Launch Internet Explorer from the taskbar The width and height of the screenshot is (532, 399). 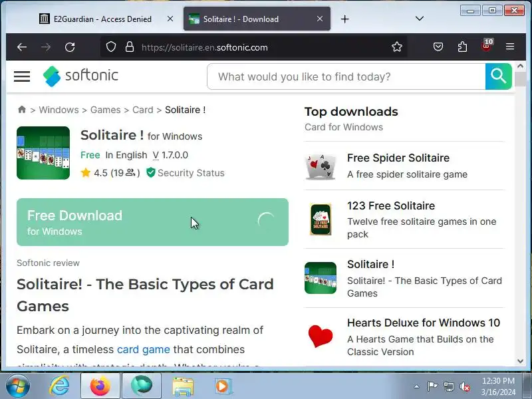(x=59, y=386)
